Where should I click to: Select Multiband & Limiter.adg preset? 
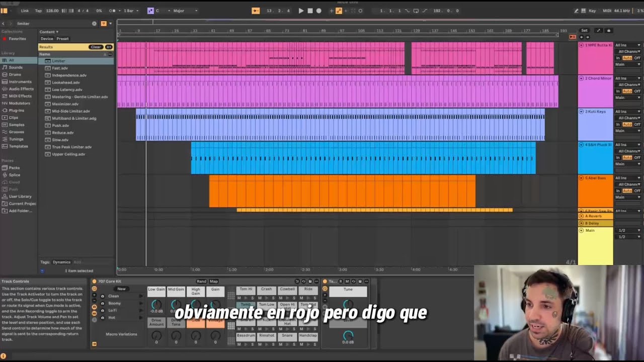click(x=74, y=118)
